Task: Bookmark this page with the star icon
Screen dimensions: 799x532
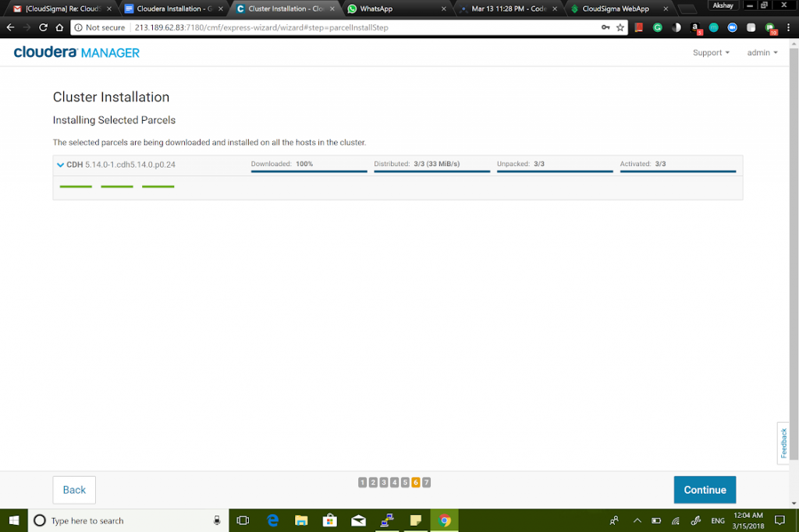Action: [x=620, y=27]
